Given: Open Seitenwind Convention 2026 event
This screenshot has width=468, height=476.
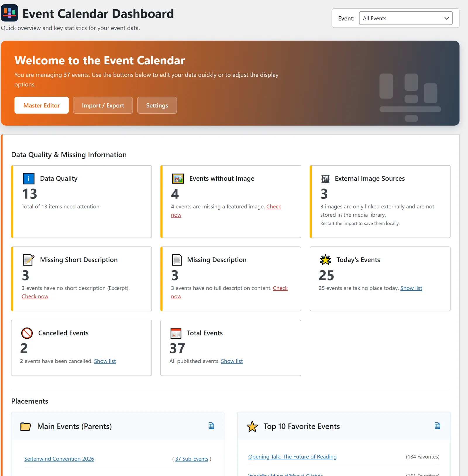Looking at the screenshot, I should pos(59,459).
